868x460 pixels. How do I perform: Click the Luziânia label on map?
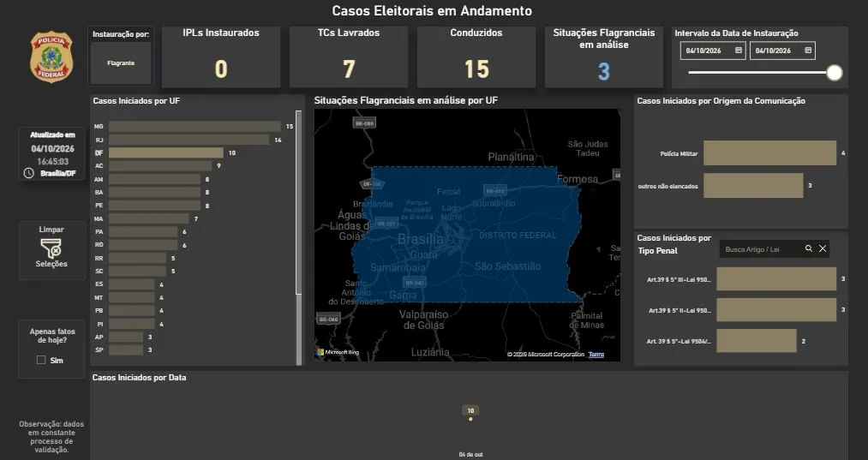[430, 352]
